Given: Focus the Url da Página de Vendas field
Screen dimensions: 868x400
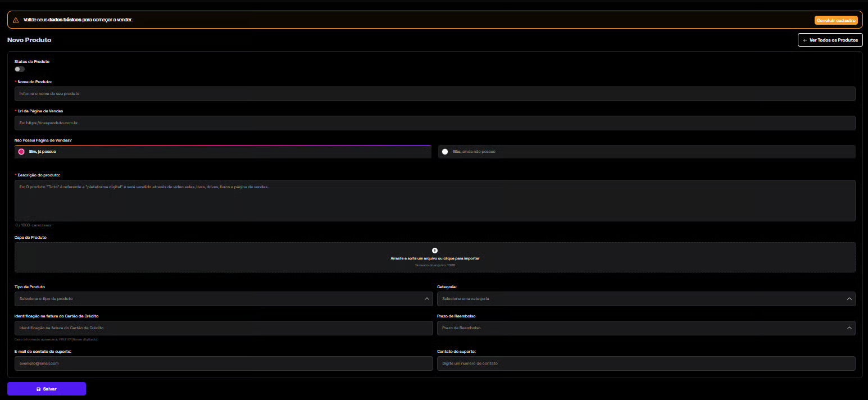Looking at the screenshot, I should coord(435,123).
